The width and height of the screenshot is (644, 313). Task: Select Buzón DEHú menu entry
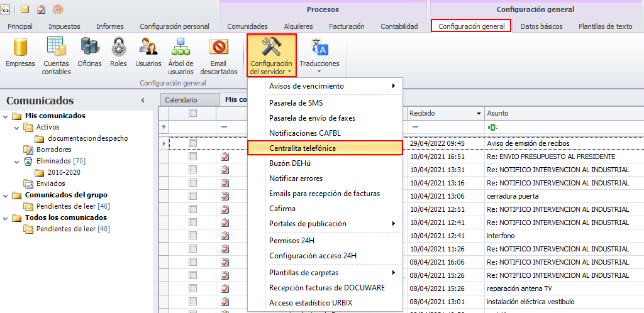click(325, 163)
